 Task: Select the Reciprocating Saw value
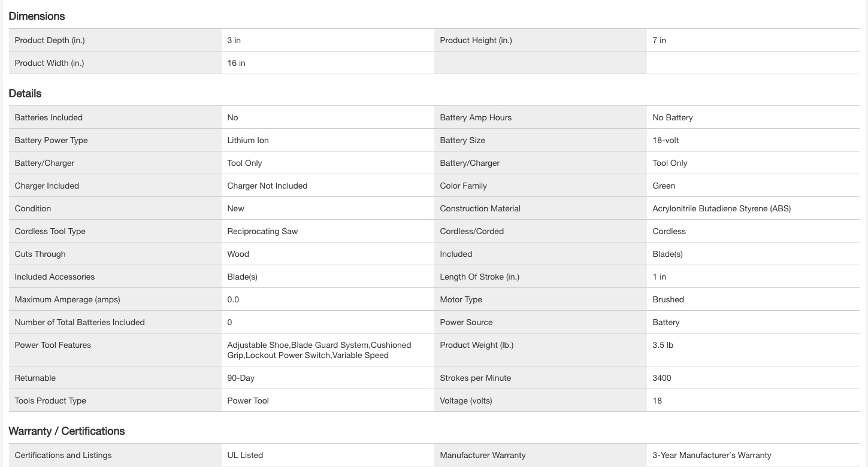click(262, 232)
